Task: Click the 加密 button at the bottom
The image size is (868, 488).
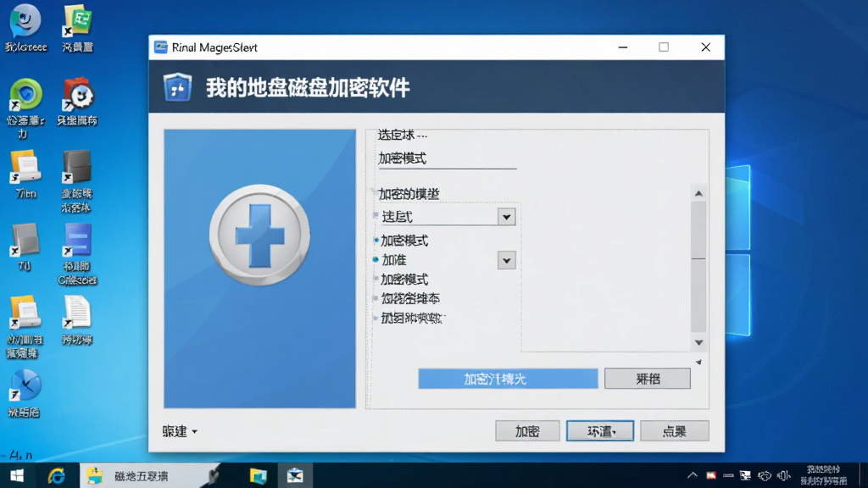Action: click(x=527, y=431)
